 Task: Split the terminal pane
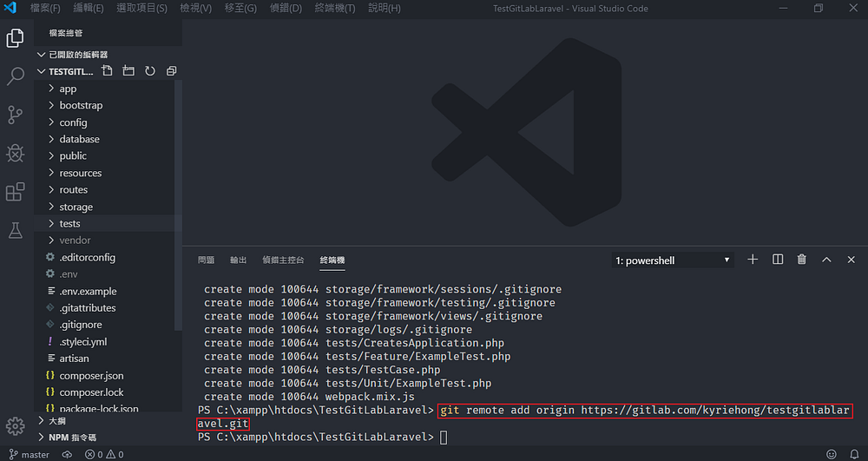778,260
